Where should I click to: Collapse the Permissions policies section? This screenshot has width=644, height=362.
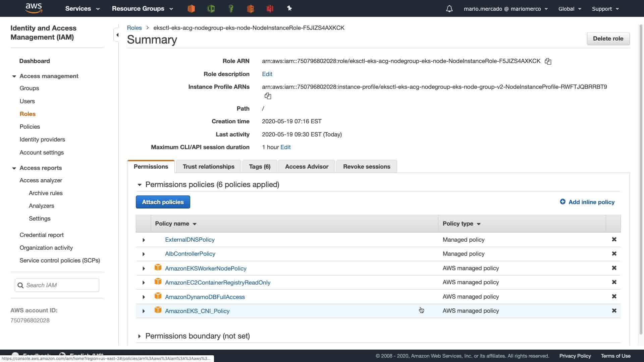coord(140,185)
